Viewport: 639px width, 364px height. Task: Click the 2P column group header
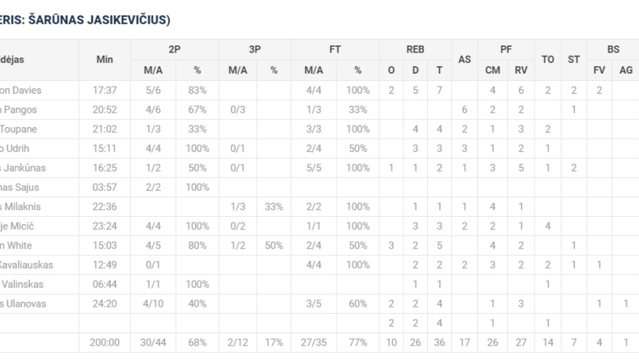tap(175, 49)
